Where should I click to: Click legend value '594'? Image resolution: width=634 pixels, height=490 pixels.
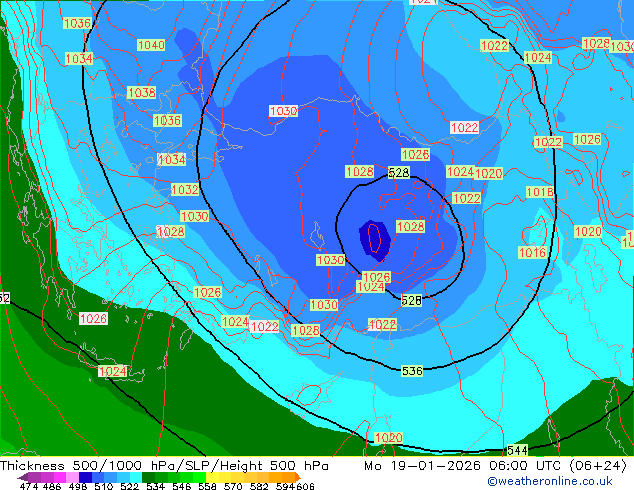click(x=285, y=486)
